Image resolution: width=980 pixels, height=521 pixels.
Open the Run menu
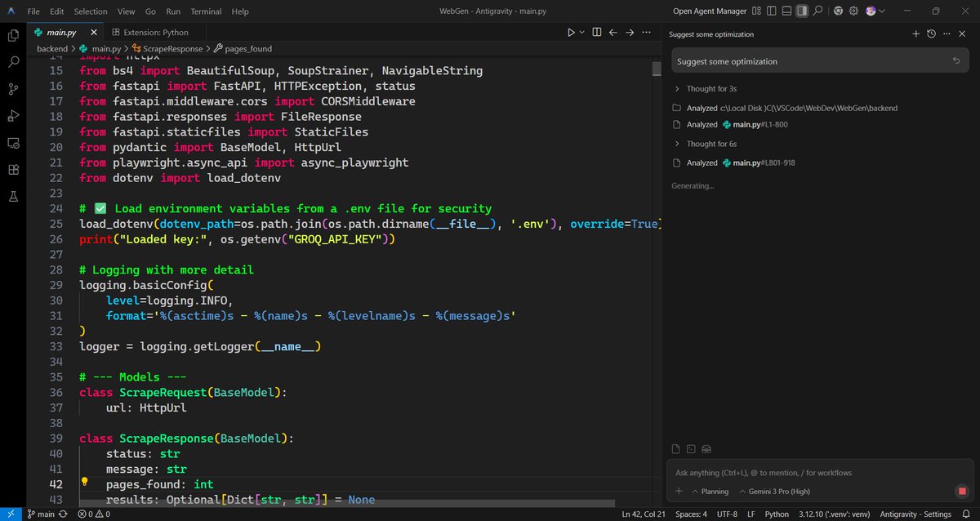pyautogui.click(x=173, y=11)
